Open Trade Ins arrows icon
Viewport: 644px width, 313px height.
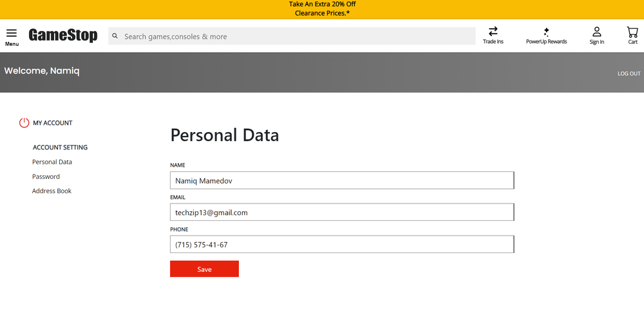[x=493, y=32]
